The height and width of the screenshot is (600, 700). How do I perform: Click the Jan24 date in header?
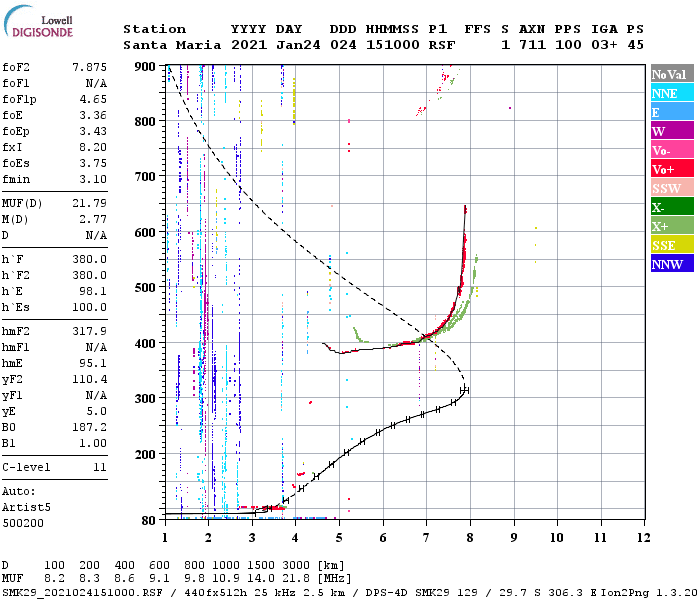pyautogui.click(x=298, y=45)
